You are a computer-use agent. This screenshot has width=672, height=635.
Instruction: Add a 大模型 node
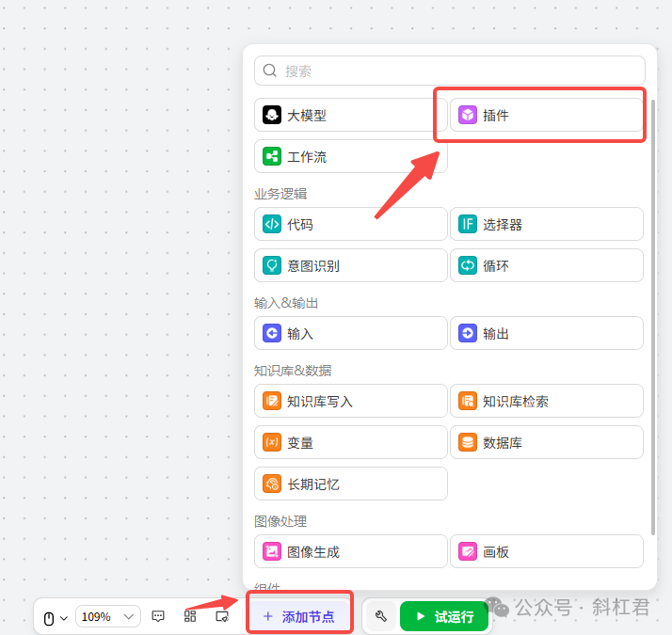point(350,116)
